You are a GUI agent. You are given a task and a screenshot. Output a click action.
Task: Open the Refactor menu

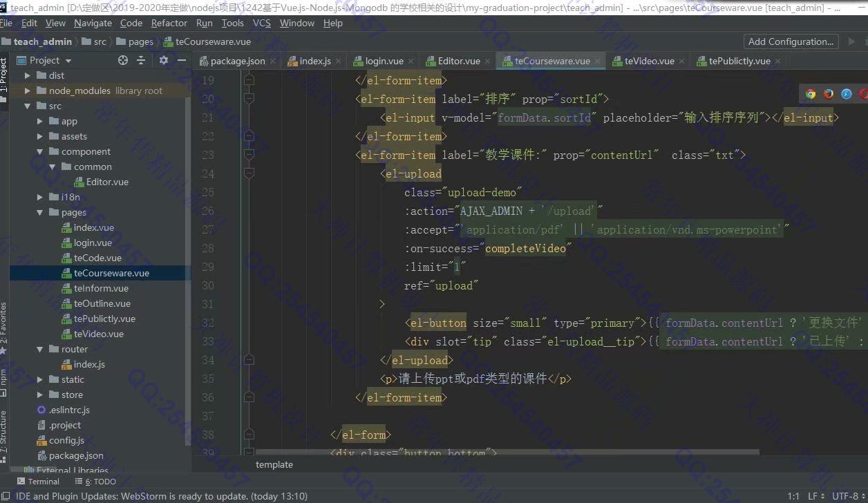click(x=169, y=23)
